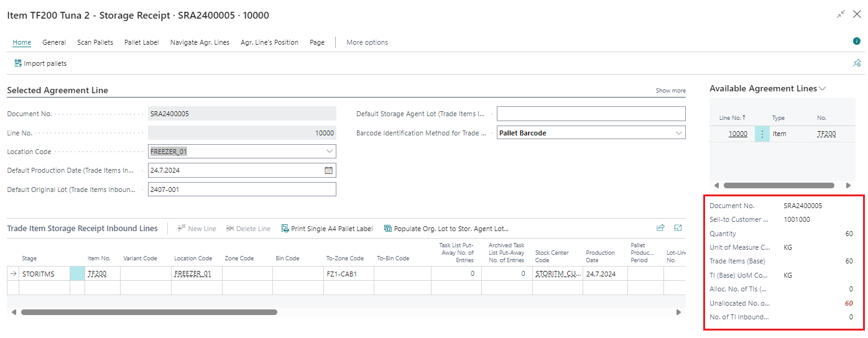This screenshot has width=868, height=338.
Task: Click the pin icon below the info icon
Action: coord(856,63)
